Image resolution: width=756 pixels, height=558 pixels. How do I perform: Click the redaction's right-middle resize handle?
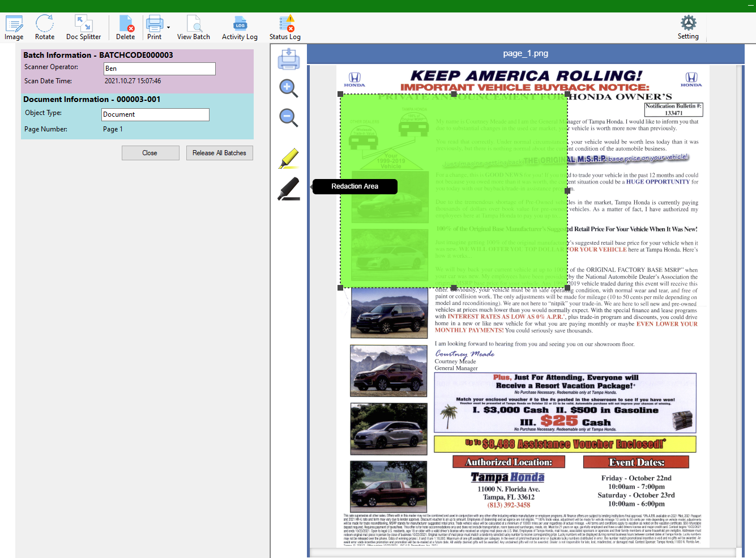[x=567, y=191]
